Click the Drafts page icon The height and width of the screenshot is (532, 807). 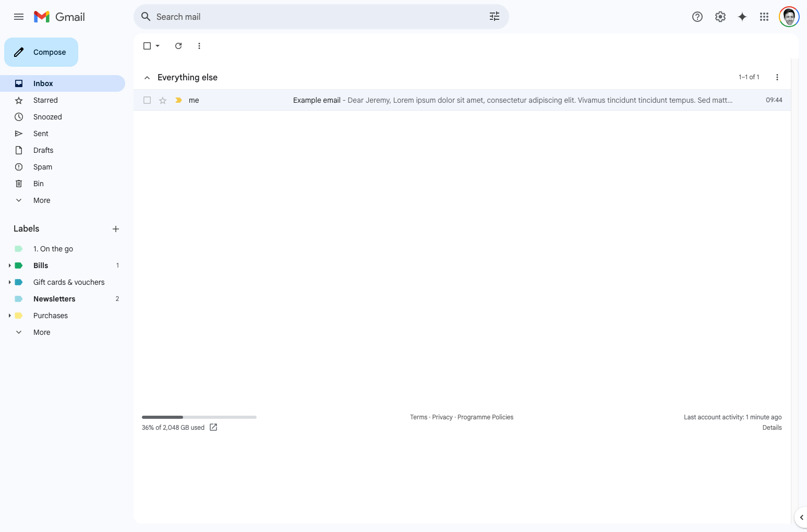[19, 150]
